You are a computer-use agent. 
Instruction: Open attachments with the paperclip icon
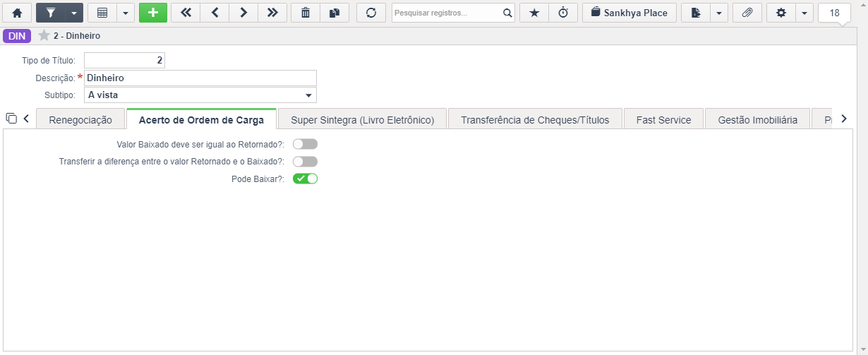747,13
